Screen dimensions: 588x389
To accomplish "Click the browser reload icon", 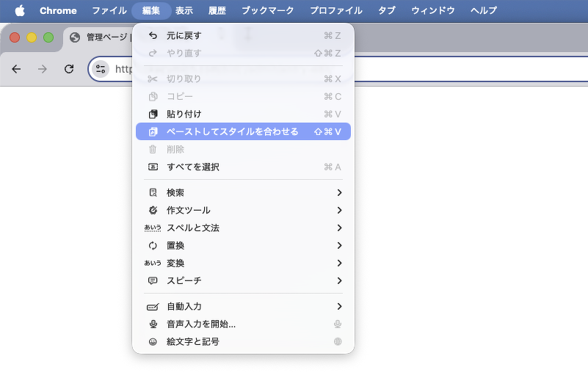I will (x=69, y=69).
